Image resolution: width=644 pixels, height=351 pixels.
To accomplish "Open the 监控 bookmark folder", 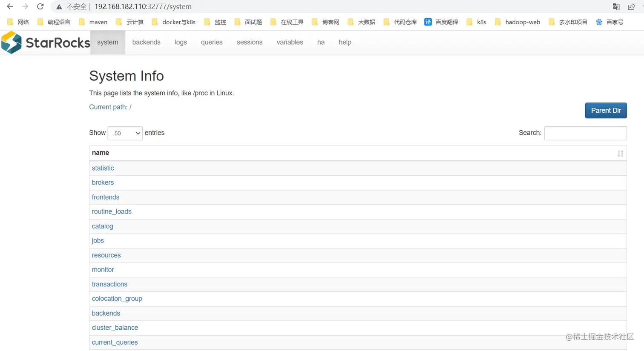I will [x=216, y=22].
